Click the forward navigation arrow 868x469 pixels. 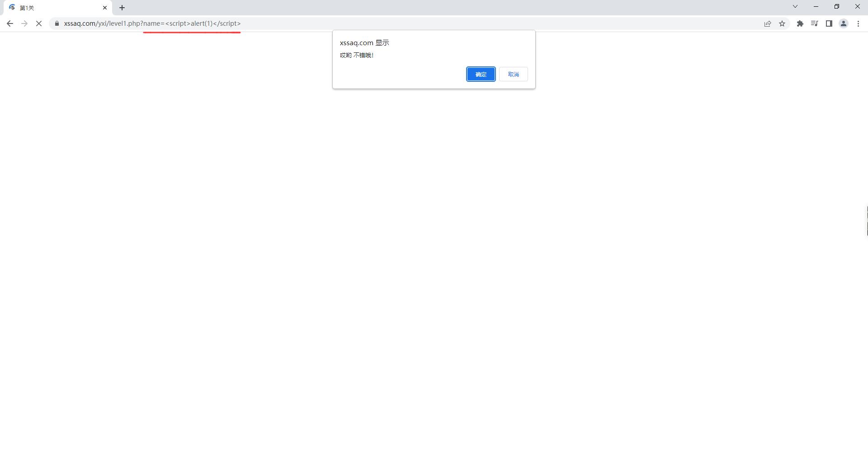(24, 23)
